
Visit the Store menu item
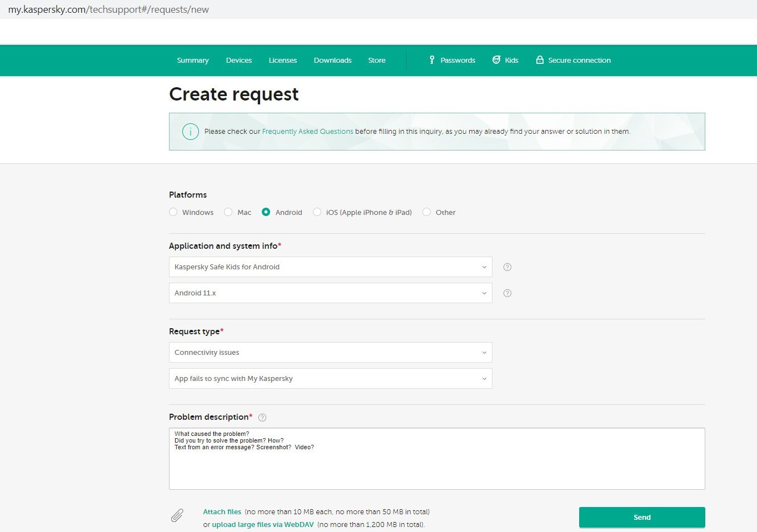(377, 61)
